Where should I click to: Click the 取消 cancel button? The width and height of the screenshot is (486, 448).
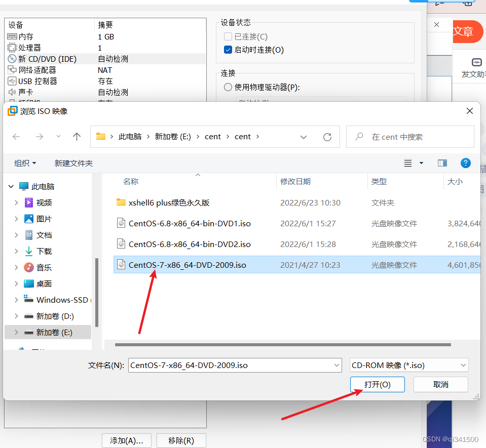coord(440,385)
